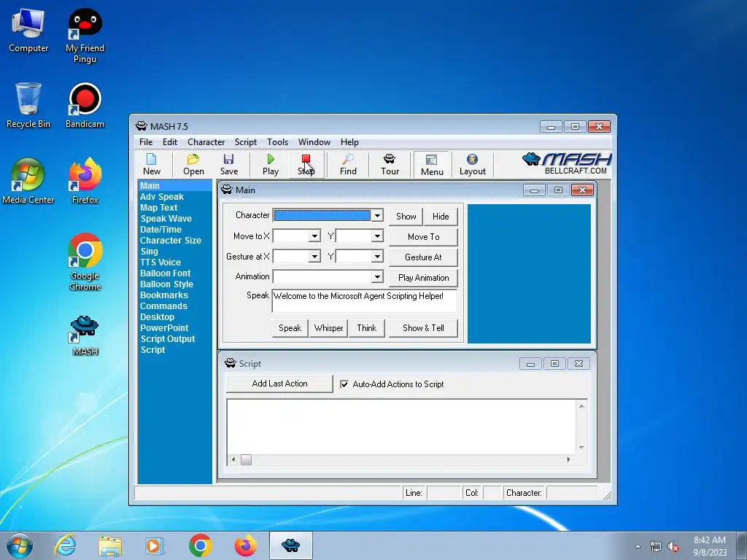Click the Move To button
The width and height of the screenshot is (747, 560).
click(x=424, y=237)
